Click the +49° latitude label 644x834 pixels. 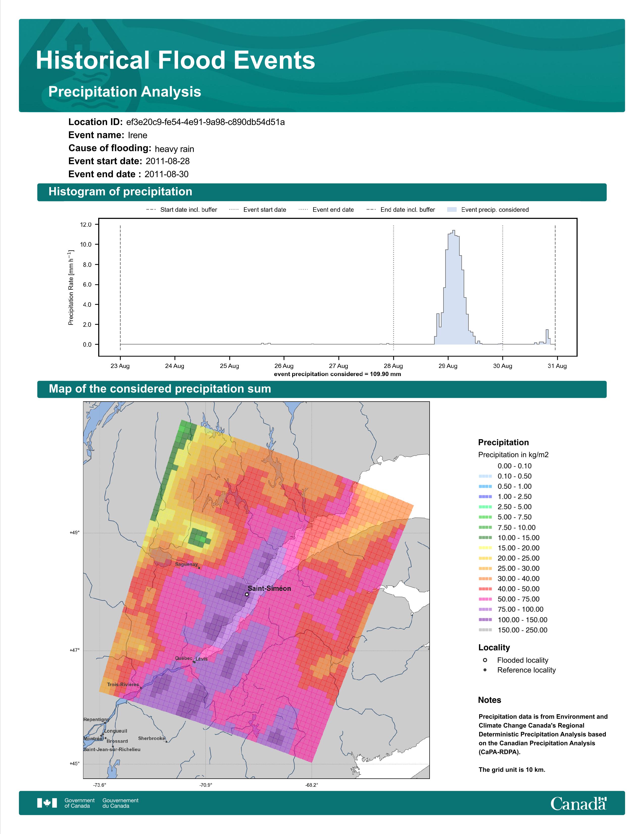tap(75, 533)
